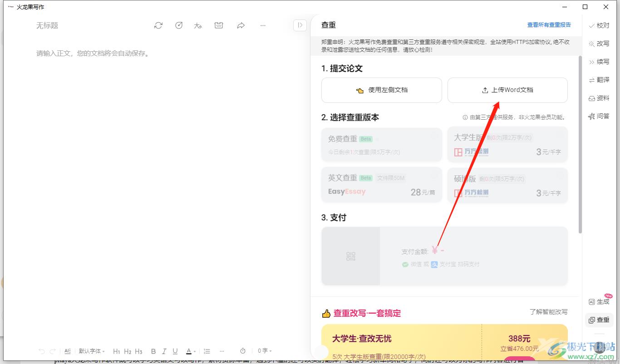
Task: Click the compass gauge icon in document header
Action: tap(179, 25)
